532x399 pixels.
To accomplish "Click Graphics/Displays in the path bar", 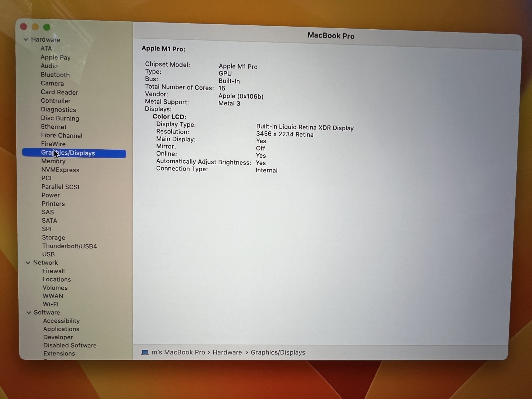I will 278,352.
